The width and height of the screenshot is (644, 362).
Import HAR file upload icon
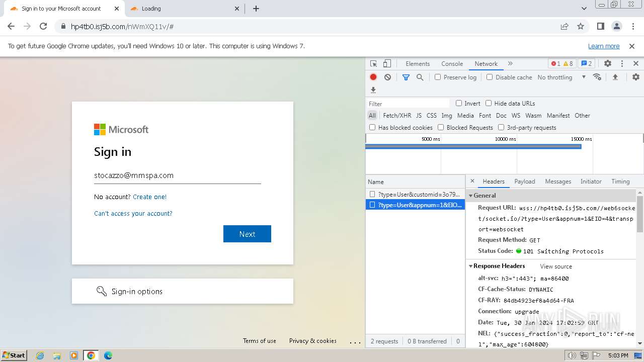(615, 77)
